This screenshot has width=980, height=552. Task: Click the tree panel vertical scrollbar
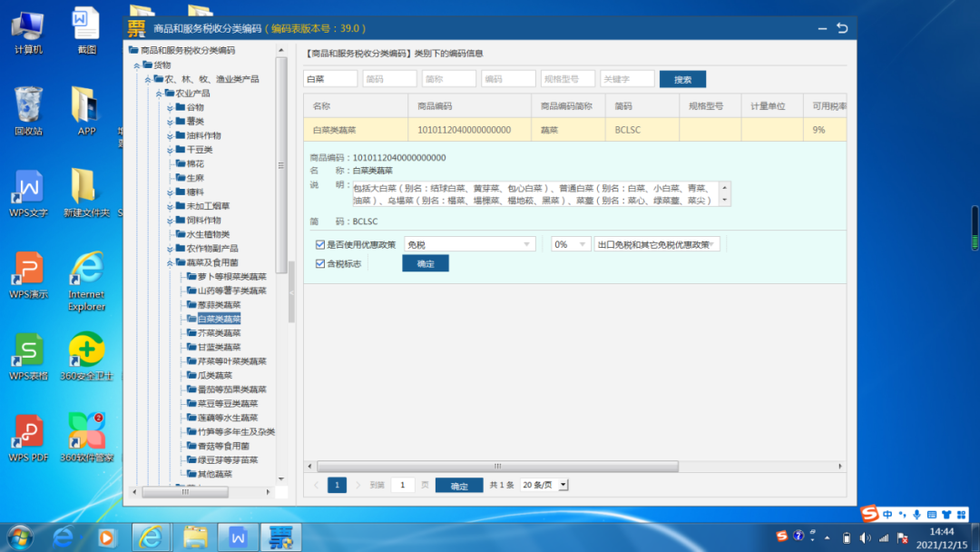point(281,164)
